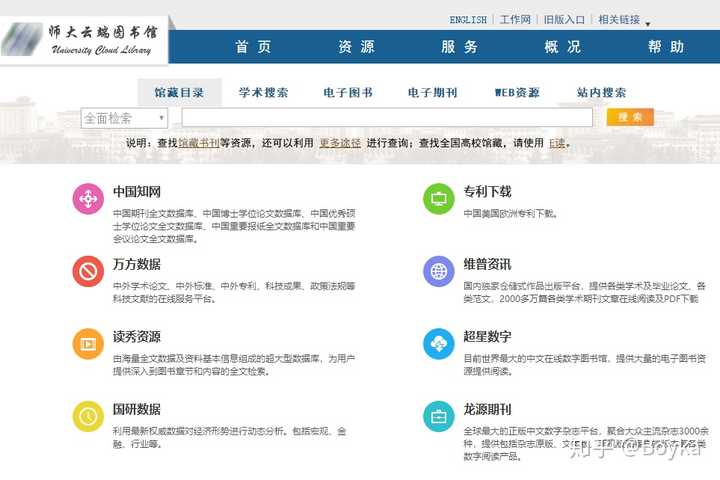Click the 超星数字 description paragraph
Screen dimensions: 720x480
585,365
